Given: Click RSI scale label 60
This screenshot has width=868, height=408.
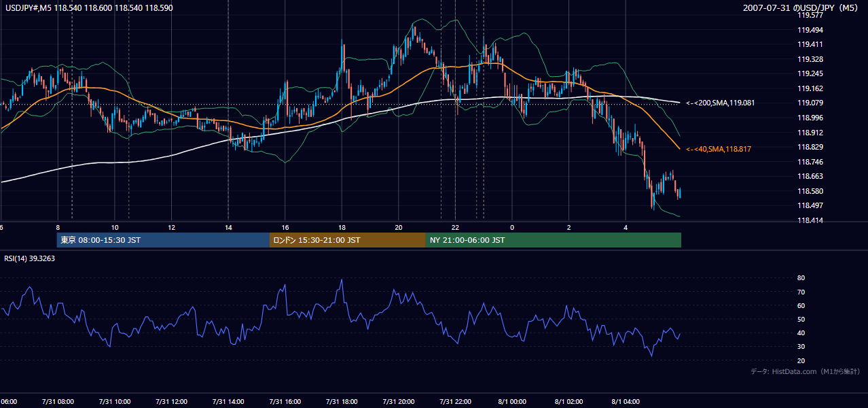Looking at the screenshot, I should click(x=801, y=305).
